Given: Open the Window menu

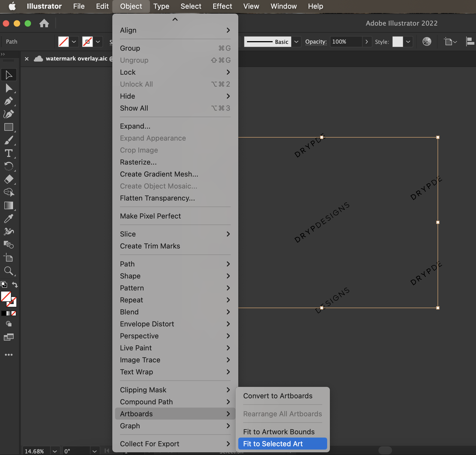Looking at the screenshot, I should [284, 6].
